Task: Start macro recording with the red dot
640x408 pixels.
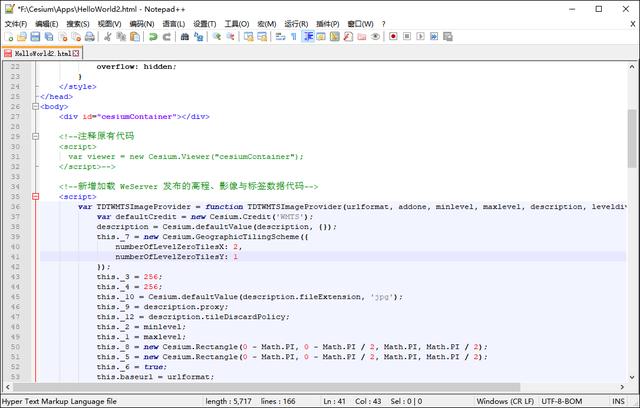Action: tap(393, 37)
